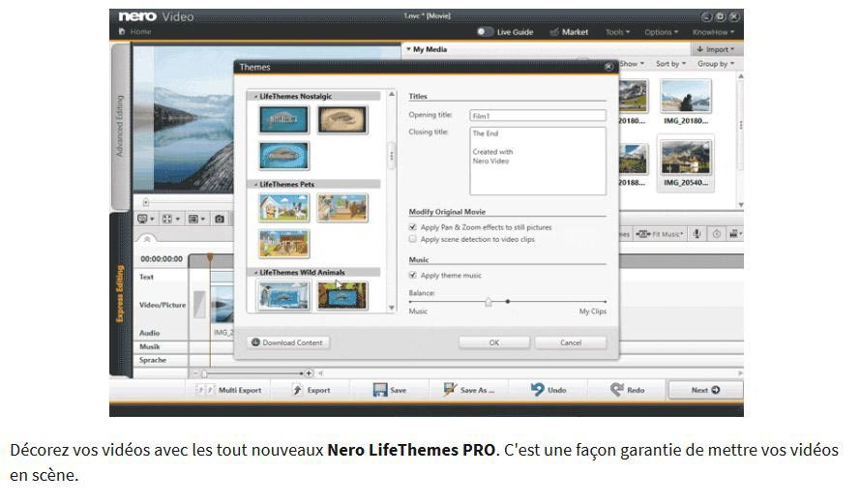Click Download Content button
860x504 pixels.
click(288, 342)
